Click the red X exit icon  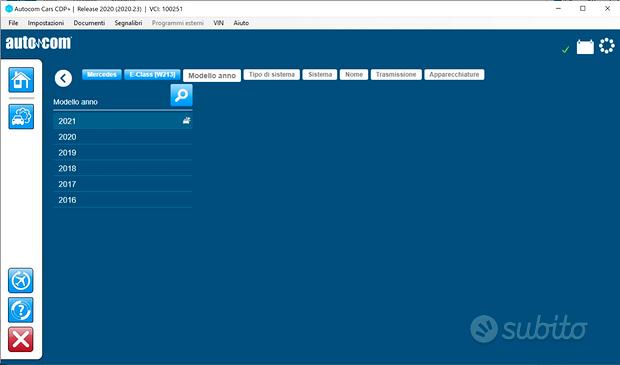(21, 339)
